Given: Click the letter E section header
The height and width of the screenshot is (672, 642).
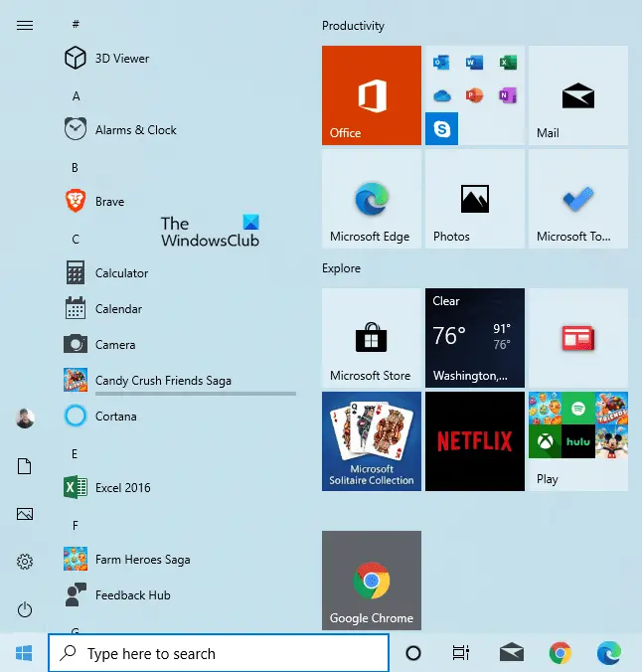Looking at the screenshot, I should [x=75, y=454].
